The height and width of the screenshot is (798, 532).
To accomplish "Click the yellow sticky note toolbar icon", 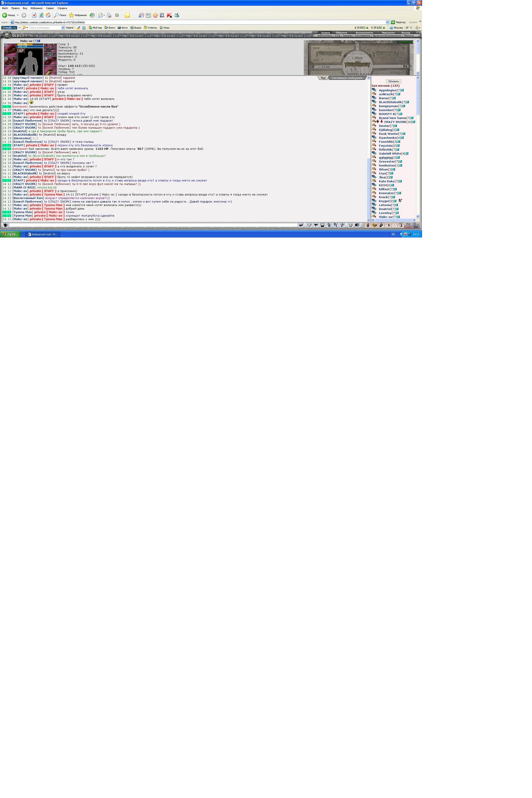I will tap(127, 15).
